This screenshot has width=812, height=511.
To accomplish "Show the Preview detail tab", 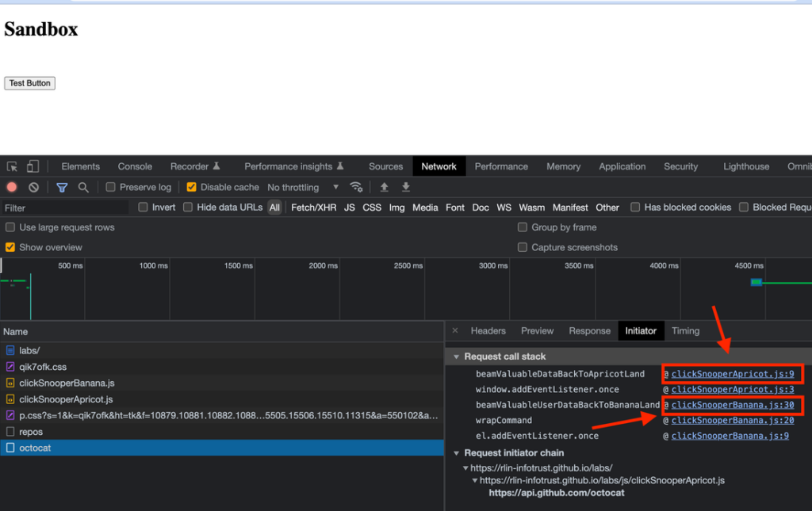I will pos(537,331).
